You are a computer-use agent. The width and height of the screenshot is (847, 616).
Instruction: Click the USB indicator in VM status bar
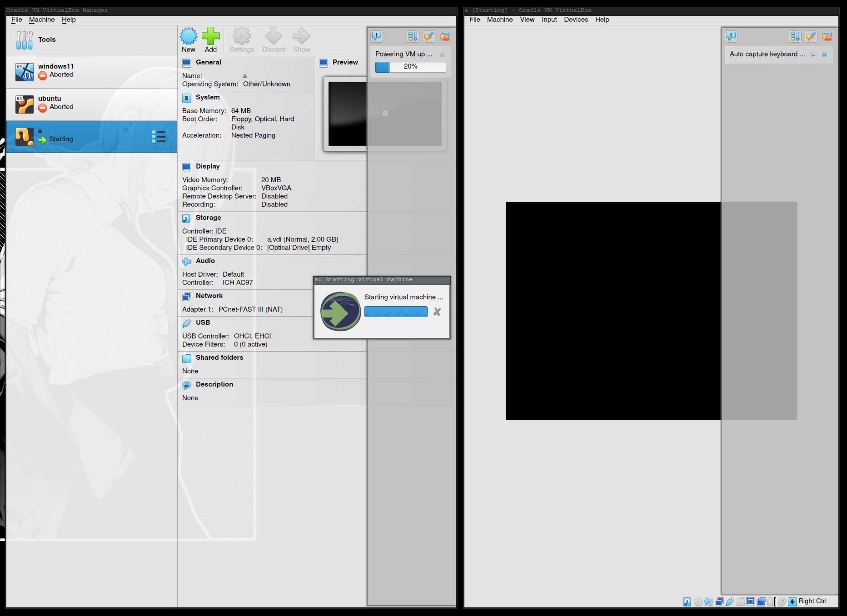(x=730, y=601)
